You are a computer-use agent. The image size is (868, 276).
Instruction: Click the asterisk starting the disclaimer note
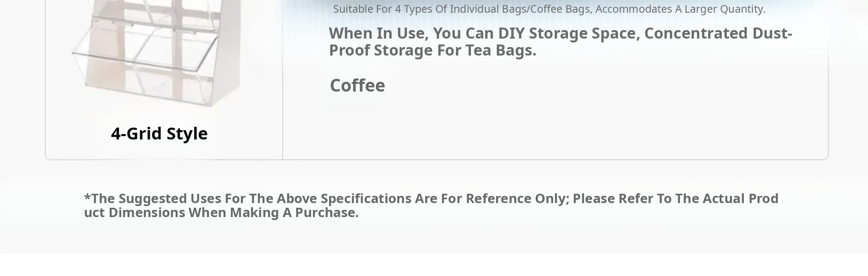(87, 198)
